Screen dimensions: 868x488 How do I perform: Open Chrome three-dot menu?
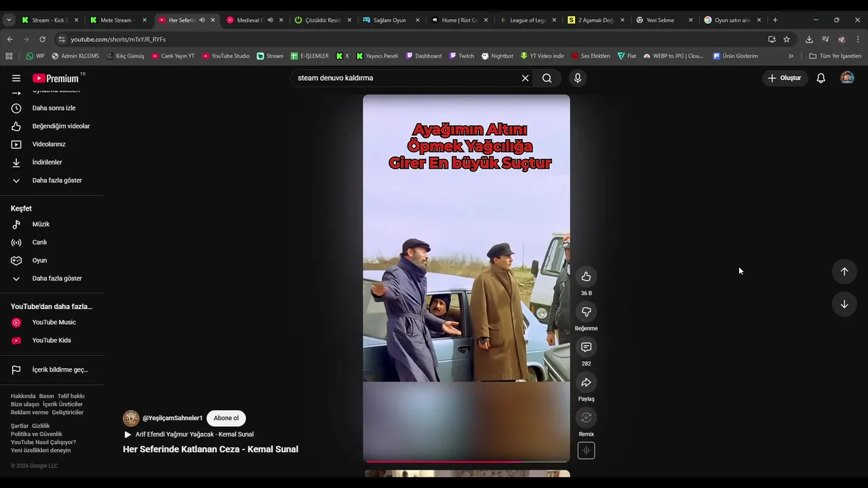[x=858, y=39]
